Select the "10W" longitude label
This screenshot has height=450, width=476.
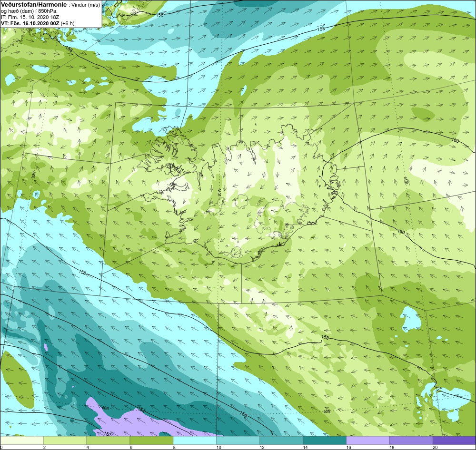[x=406, y=181]
